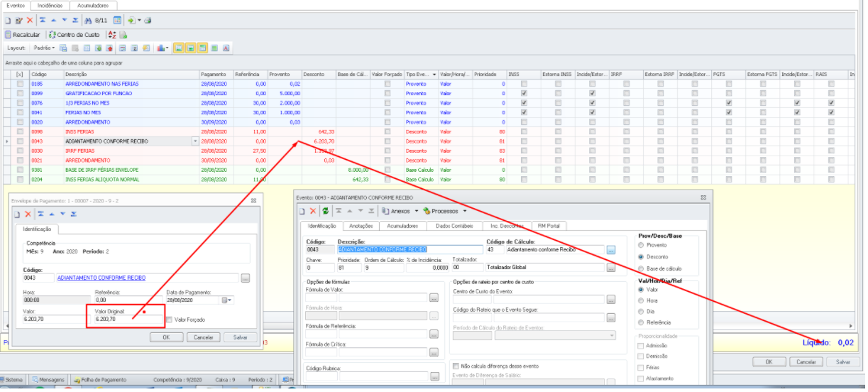The image size is (868, 392).
Task: Select the Desconto radio button
Action: (642, 256)
